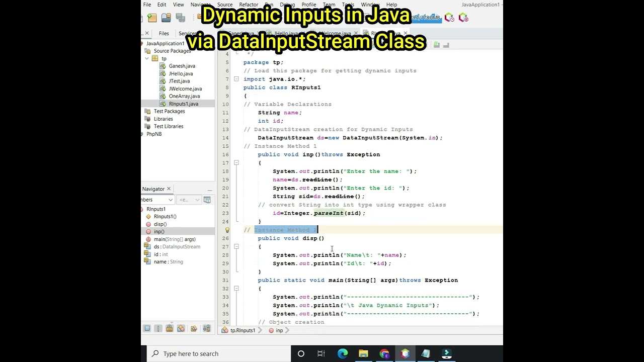This screenshot has height=362, width=644.
Task: Switch to NetBeans taskbar icon
Action: pos(405,353)
